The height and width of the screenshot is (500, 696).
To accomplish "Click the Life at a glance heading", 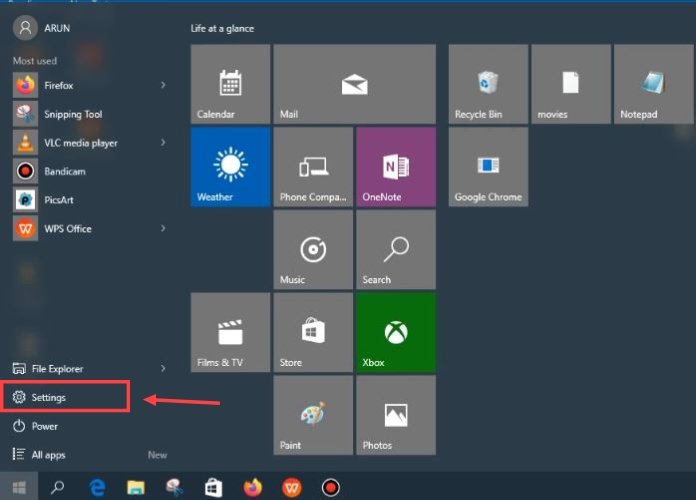I will click(x=222, y=28).
